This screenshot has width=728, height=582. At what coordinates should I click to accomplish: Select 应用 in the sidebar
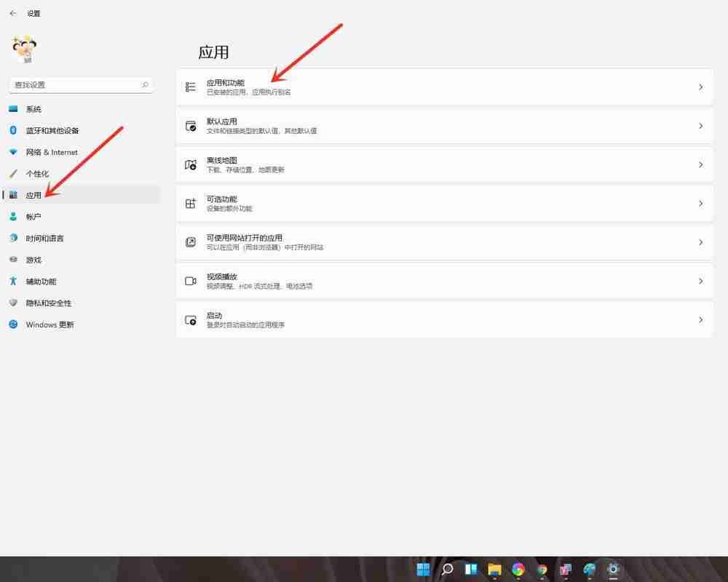82,195
